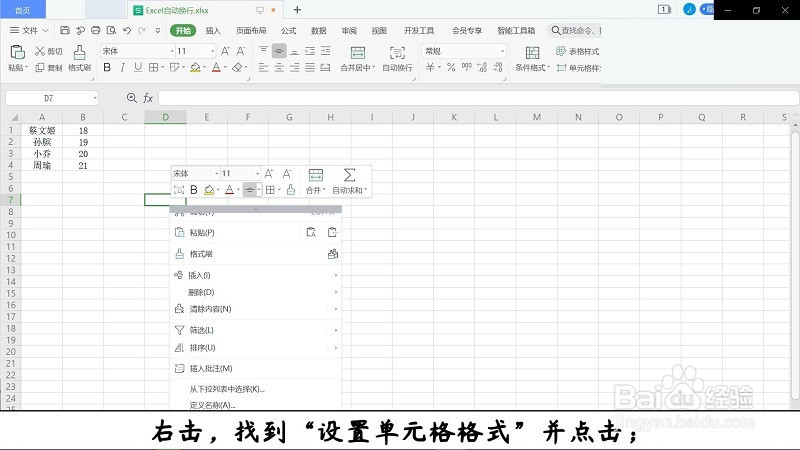
Task: Toggle underline in the ribbon
Action: coord(138,67)
